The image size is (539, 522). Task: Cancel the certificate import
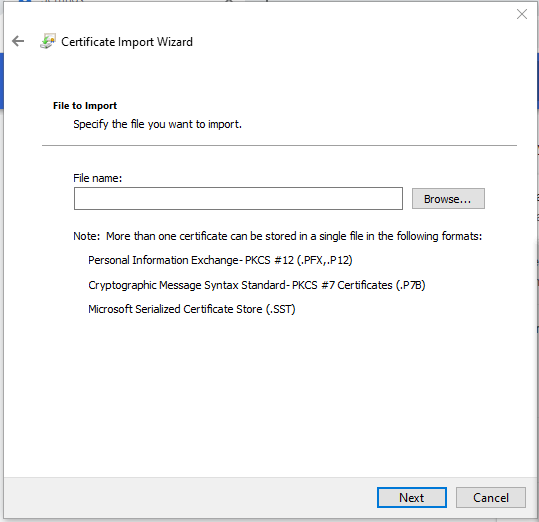coord(491,497)
